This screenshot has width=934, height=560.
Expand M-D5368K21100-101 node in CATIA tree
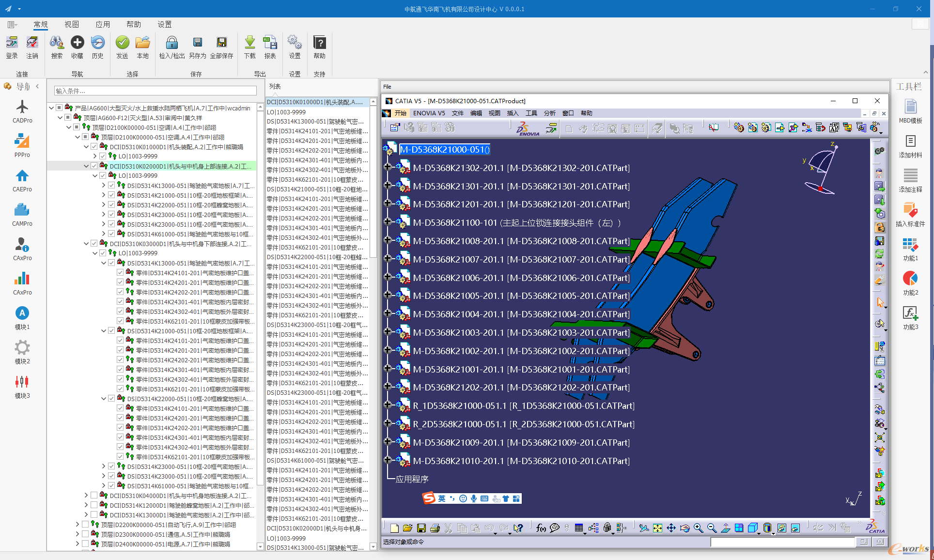coord(387,221)
